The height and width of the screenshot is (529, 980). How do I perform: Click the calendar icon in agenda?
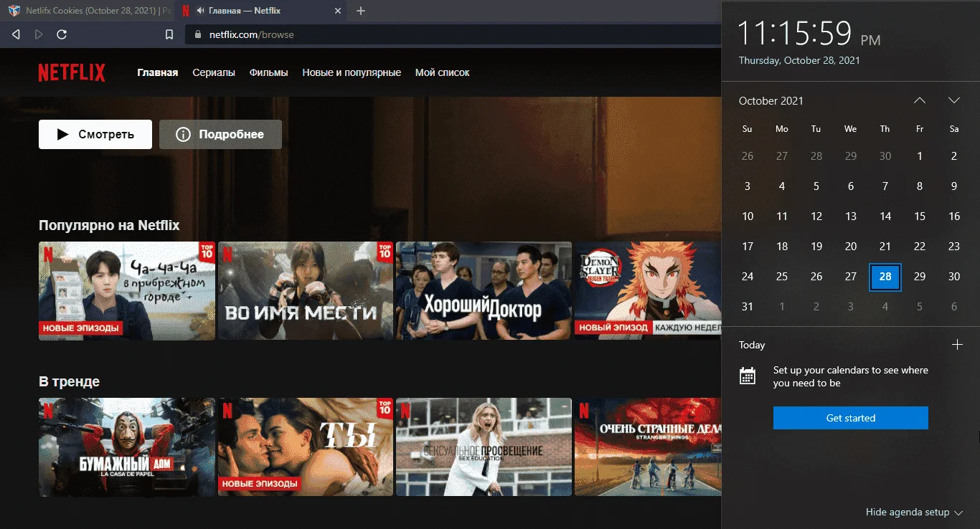click(748, 376)
